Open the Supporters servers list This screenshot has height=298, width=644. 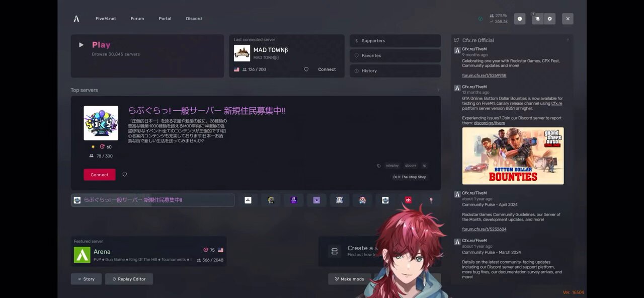[x=395, y=41]
